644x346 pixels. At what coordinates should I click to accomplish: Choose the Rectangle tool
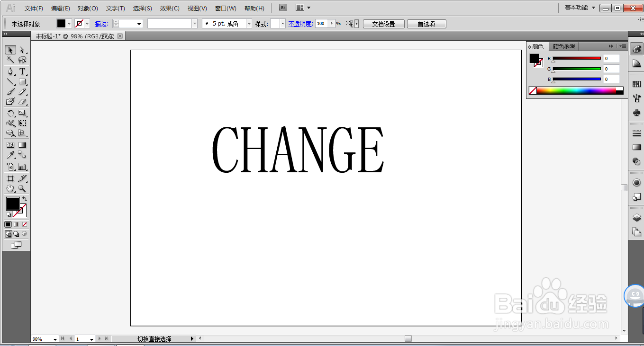(22, 81)
